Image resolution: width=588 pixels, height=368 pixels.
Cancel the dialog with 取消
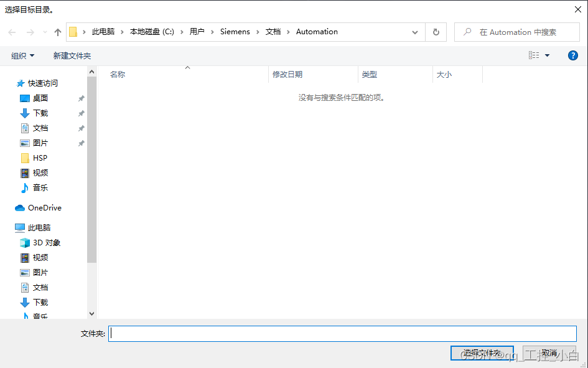[549, 353]
